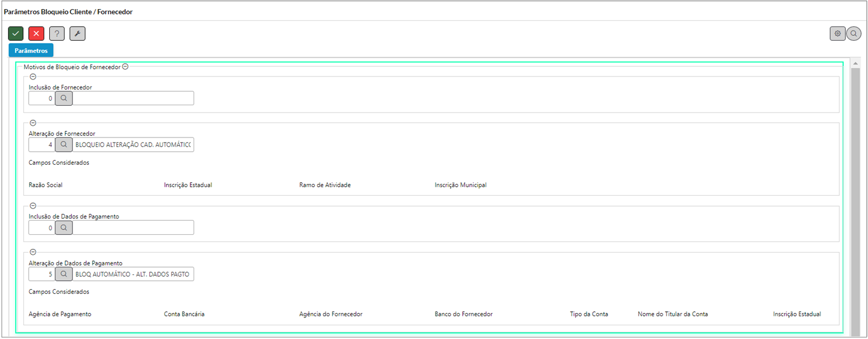
Task: Click the BLOQ AUTOMÁTICO - ALT. DADOS PAGTO field
Action: [x=134, y=274]
